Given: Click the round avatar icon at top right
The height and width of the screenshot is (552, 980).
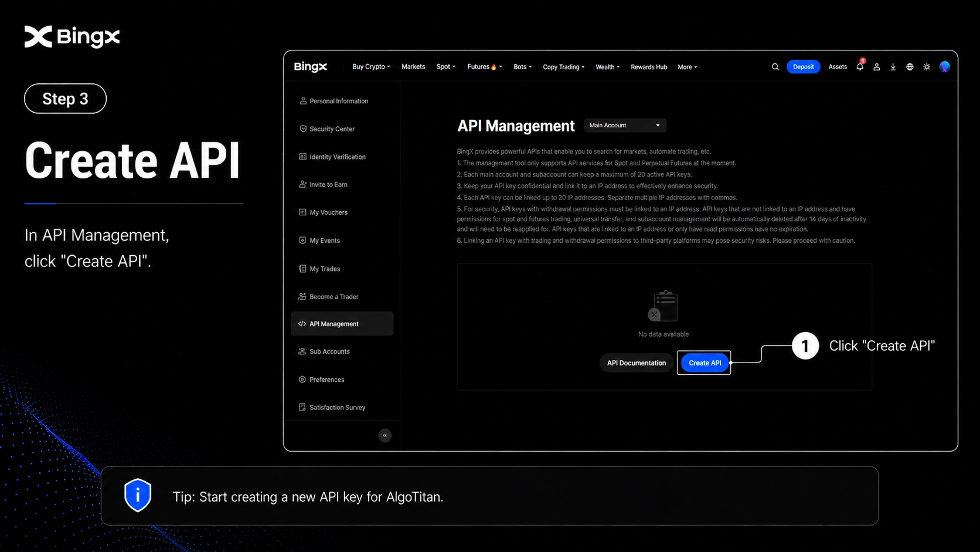Looking at the screenshot, I should (x=944, y=67).
